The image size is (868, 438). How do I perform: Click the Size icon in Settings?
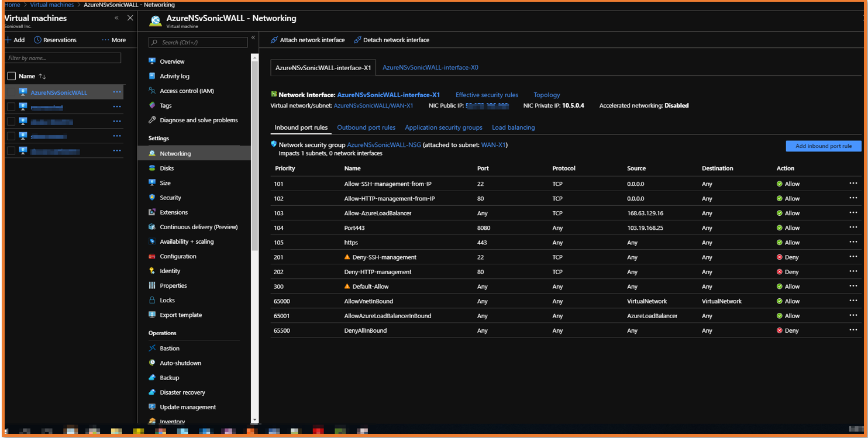coord(152,183)
